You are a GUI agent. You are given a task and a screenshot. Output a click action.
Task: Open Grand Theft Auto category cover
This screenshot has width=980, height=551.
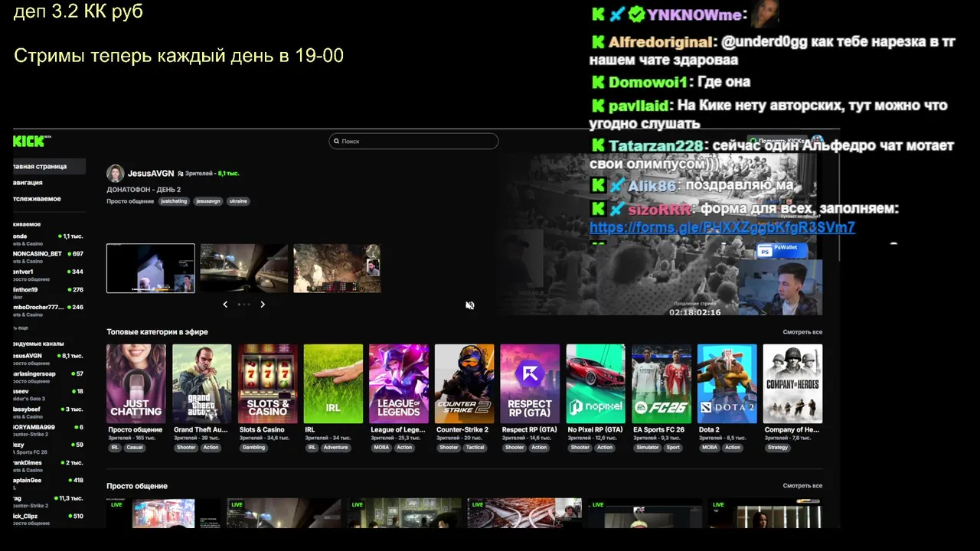[201, 383]
